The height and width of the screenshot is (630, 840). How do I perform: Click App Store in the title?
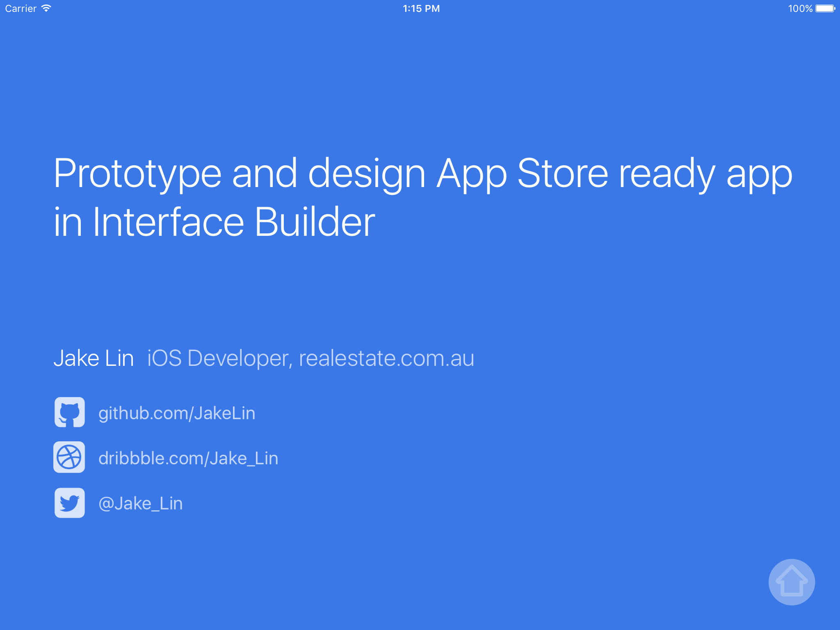click(522, 173)
